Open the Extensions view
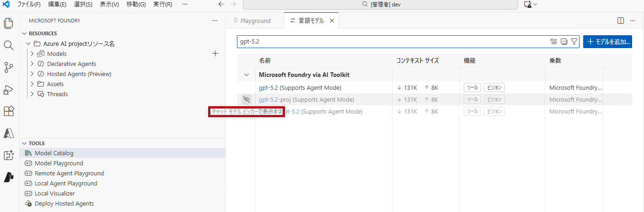 (x=9, y=111)
